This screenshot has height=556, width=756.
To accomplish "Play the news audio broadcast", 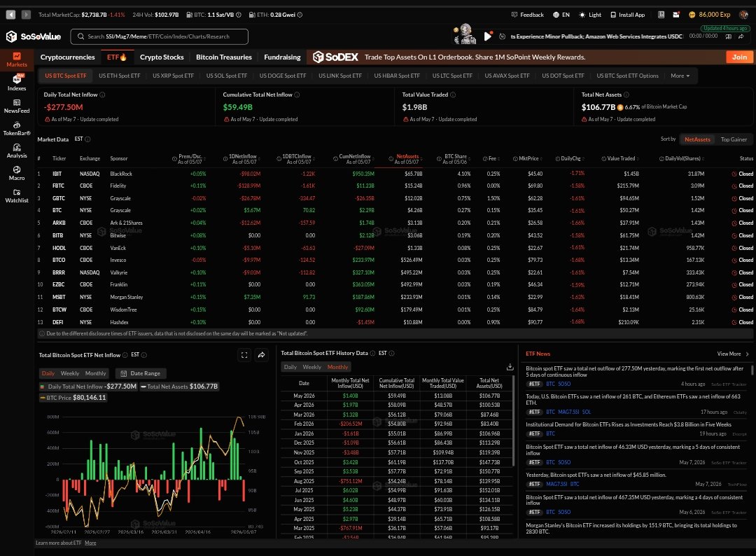I will pos(487,36).
